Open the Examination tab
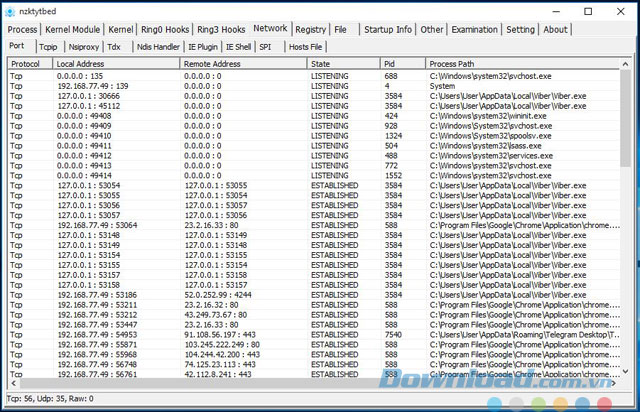 475,30
